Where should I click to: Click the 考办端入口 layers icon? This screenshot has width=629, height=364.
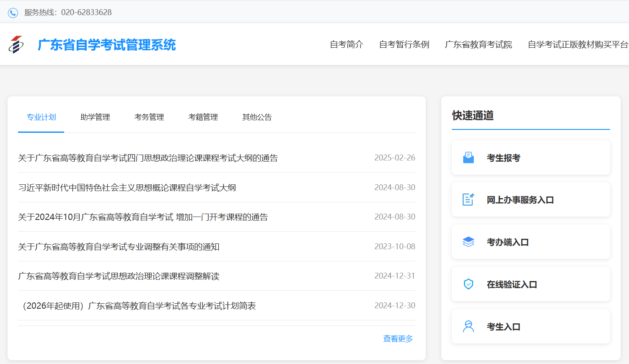pyautogui.click(x=469, y=242)
